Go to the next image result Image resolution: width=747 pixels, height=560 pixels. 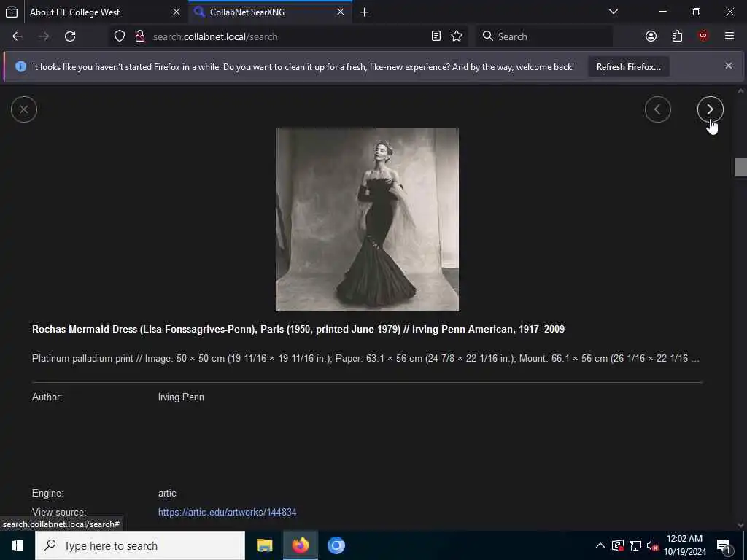[x=710, y=109]
